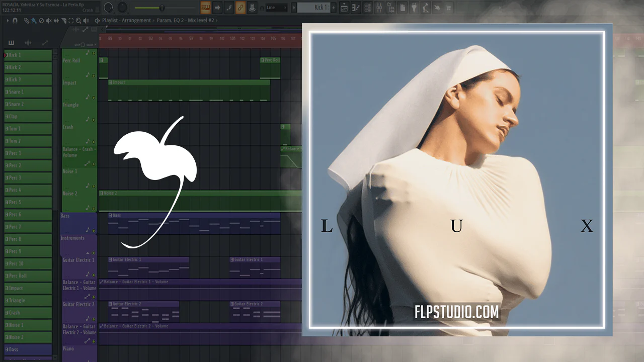Mute the Bass playlist track
The width and height of the screenshot is (644, 362).
pos(94,230)
